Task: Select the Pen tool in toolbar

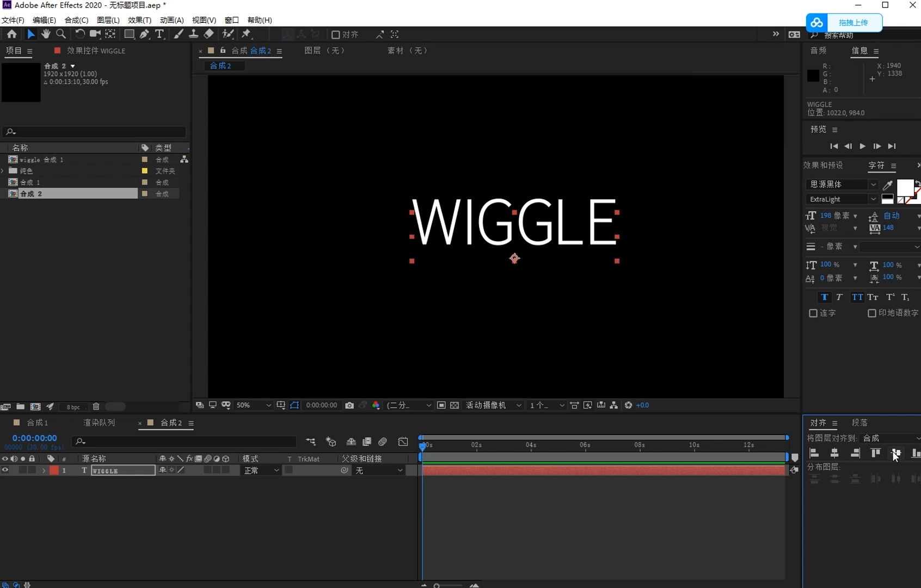Action: 144,34
